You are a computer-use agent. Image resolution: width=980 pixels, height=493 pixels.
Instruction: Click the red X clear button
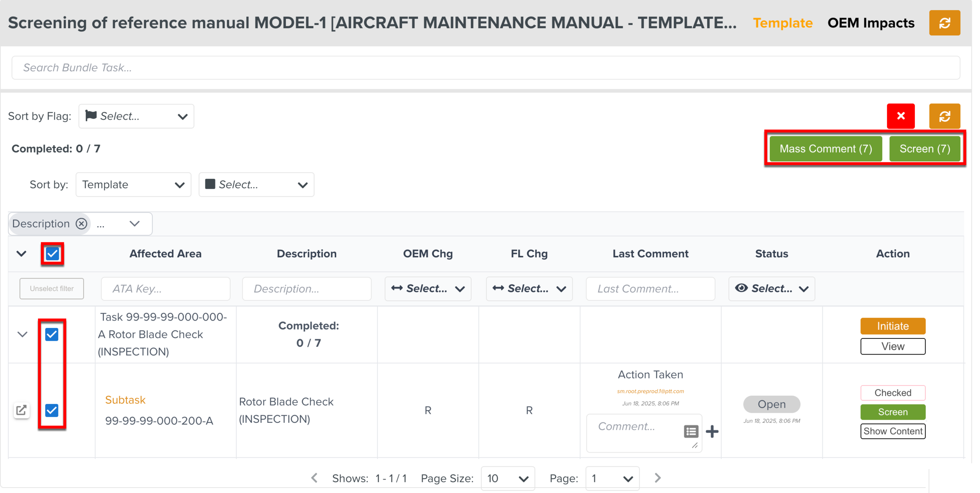tap(900, 116)
